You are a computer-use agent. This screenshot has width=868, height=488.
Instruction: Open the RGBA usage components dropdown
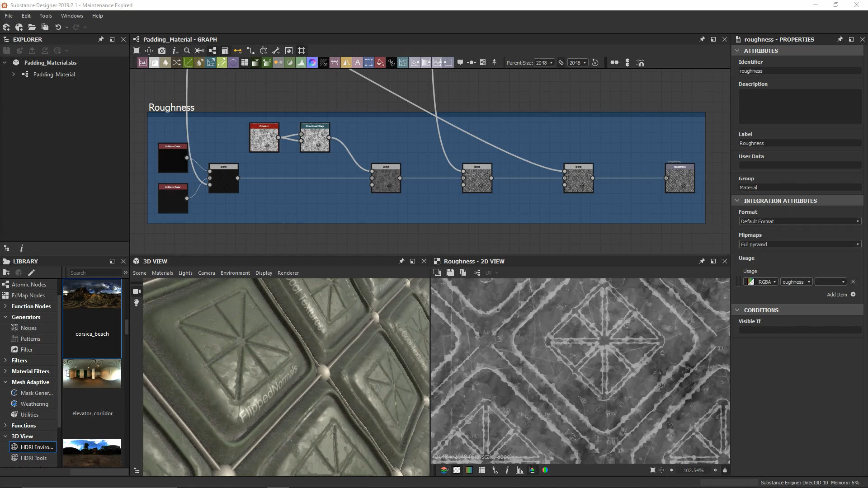point(761,282)
